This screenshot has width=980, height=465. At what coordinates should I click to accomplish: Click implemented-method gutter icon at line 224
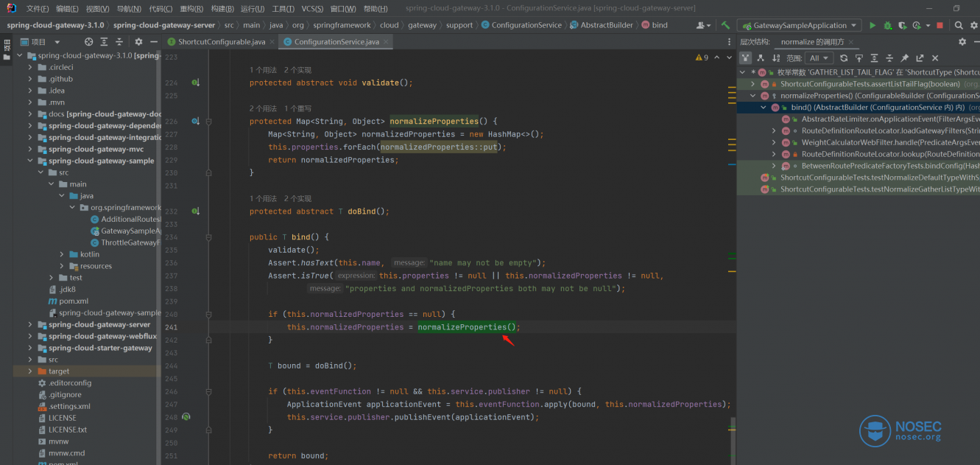click(x=195, y=83)
